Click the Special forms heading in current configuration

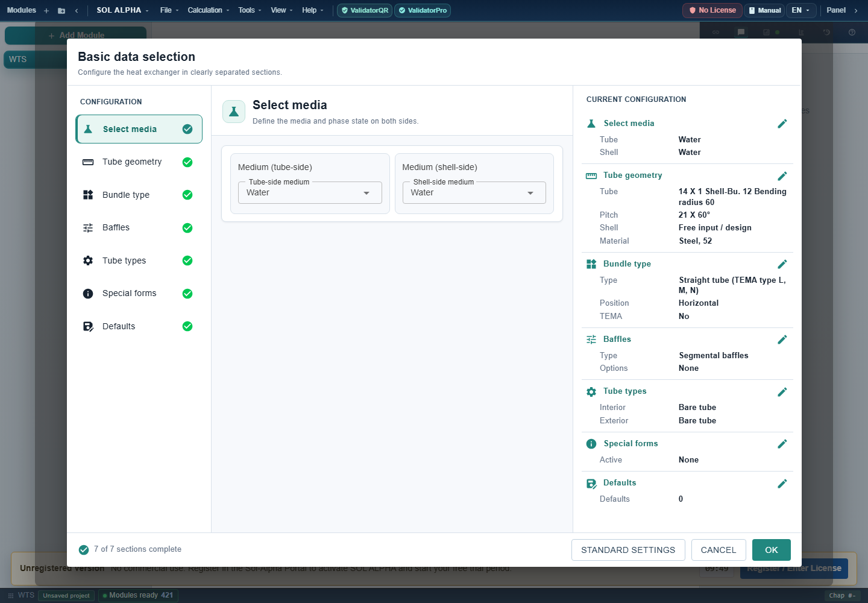tap(631, 444)
